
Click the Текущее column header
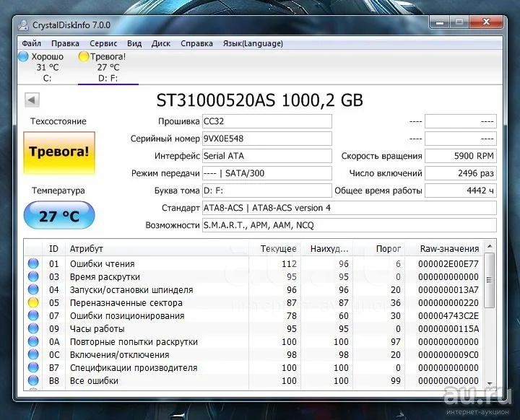[x=275, y=249]
